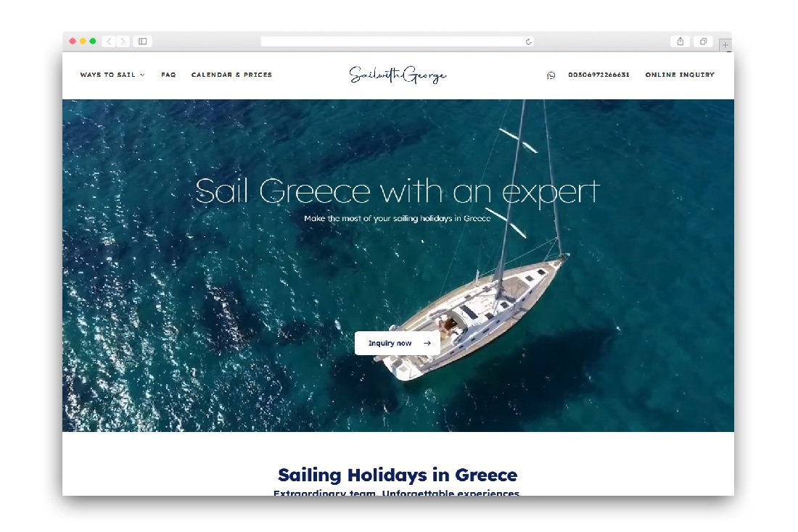Screen dimensions: 798x532
Task: Open the Online Inquiry link
Action: pos(680,75)
